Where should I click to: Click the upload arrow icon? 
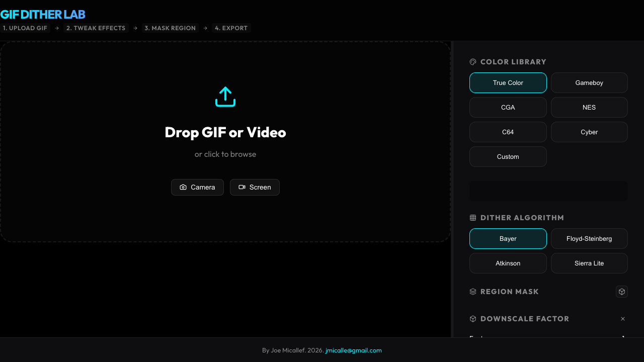(225, 97)
